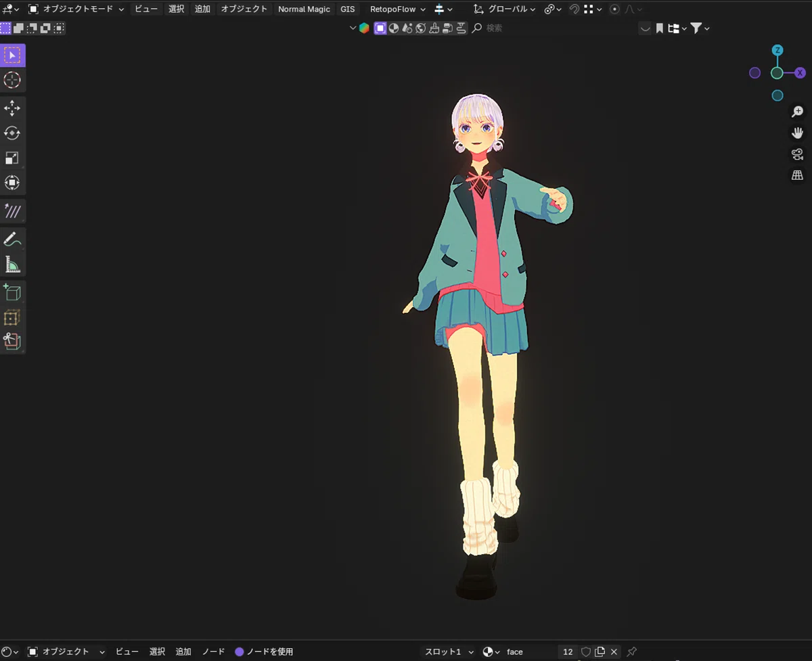Open the 'グローバル' transform orientation dropdown
The height and width of the screenshot is (661, 812).
tap(505, 9)
